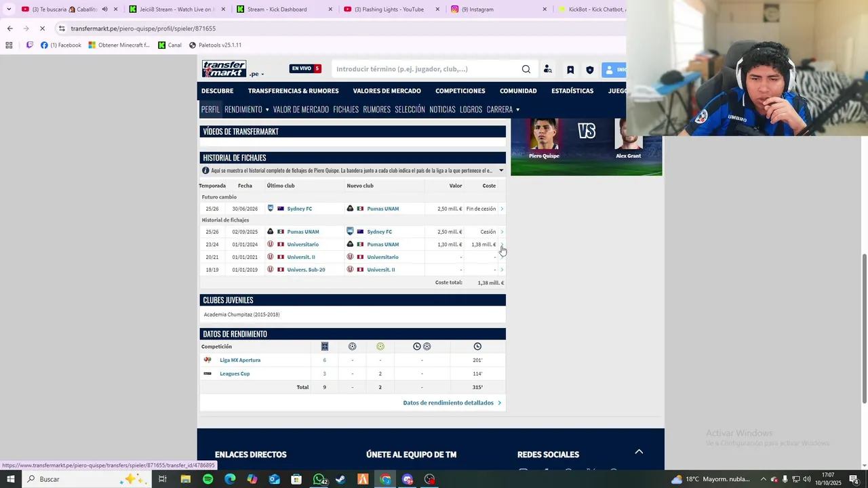Open Sydney FC in the 30/06/2026 row
868x488 pixels.
coord(299,209)
